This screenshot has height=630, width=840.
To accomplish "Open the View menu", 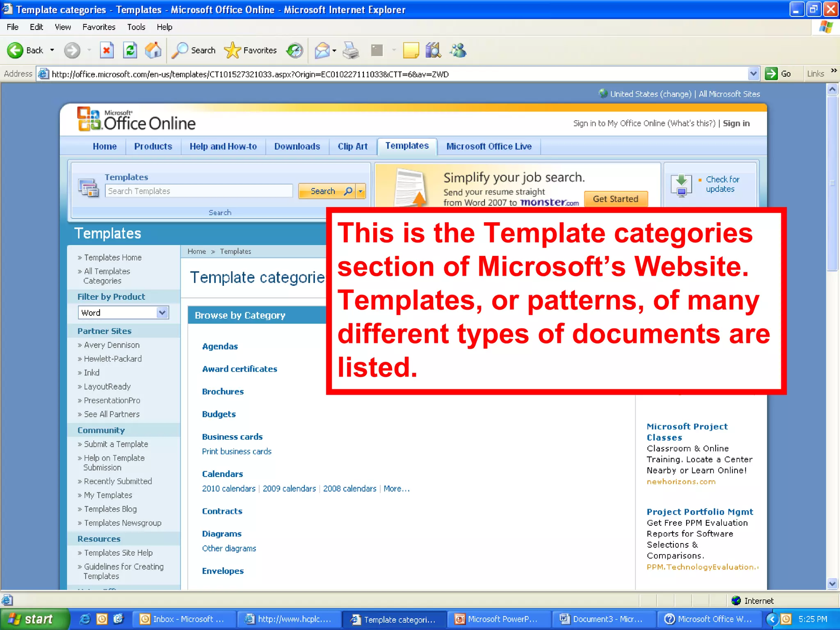I will point(63,27).
